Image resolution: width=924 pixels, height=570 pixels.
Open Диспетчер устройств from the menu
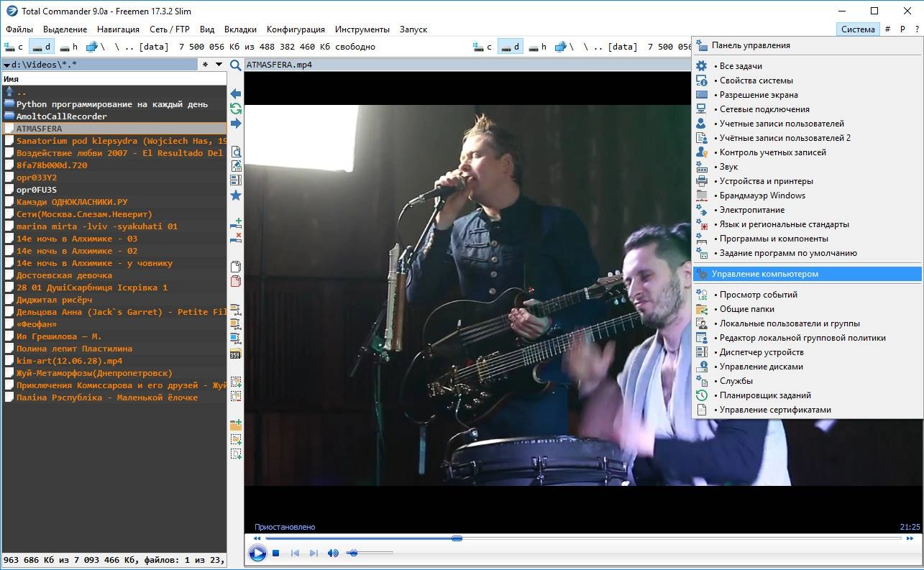point(807,352)
